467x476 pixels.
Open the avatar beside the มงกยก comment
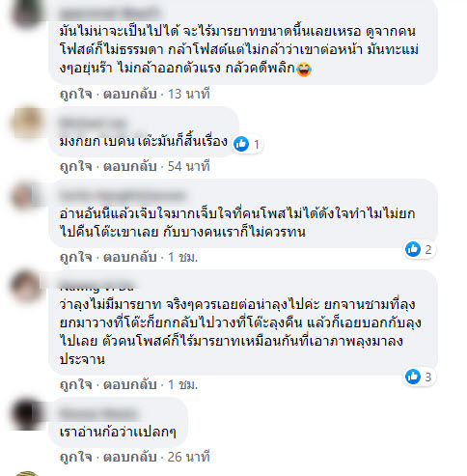tap(27, 123)
